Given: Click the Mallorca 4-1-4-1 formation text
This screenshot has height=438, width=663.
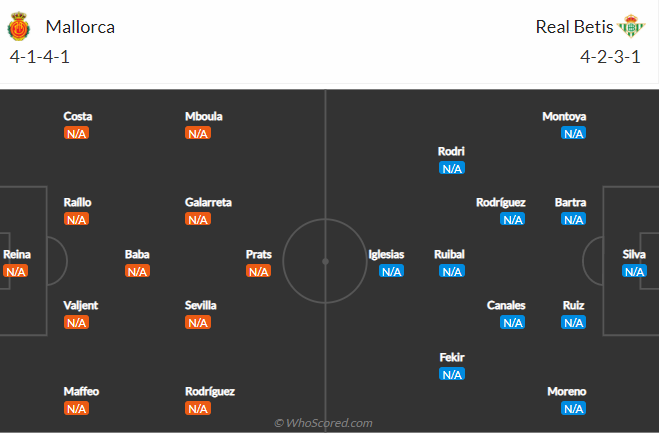Looking at the screenshot, I should (x=40, y=57).
